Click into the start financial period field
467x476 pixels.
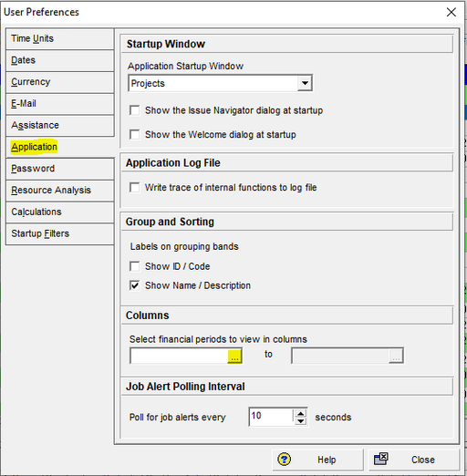179,356
